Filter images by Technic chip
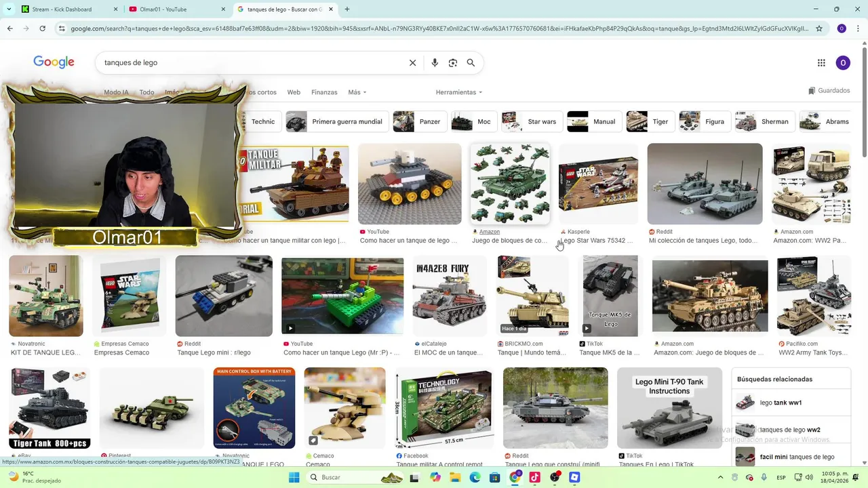This screenshot has width=868, height=488. tap(262, 121)
